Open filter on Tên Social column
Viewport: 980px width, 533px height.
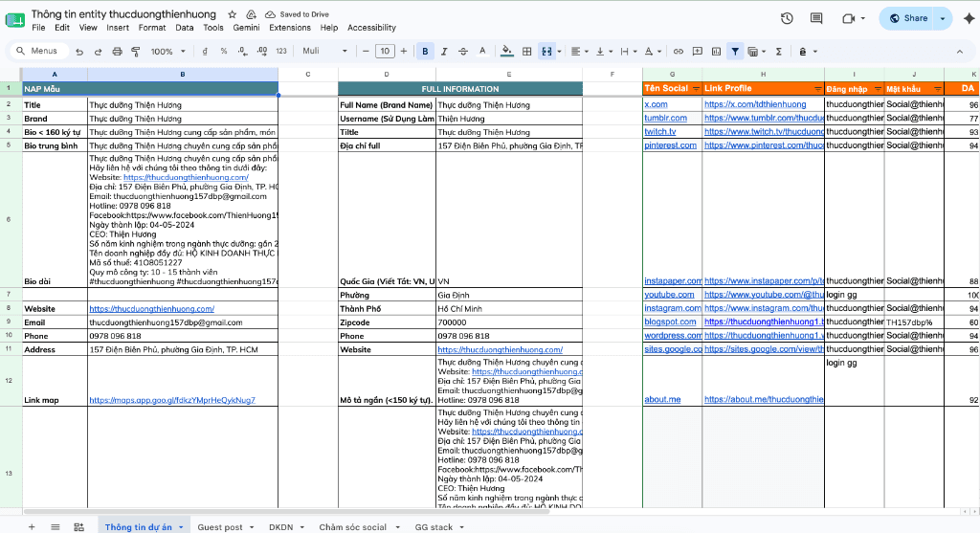coord(697,89)
